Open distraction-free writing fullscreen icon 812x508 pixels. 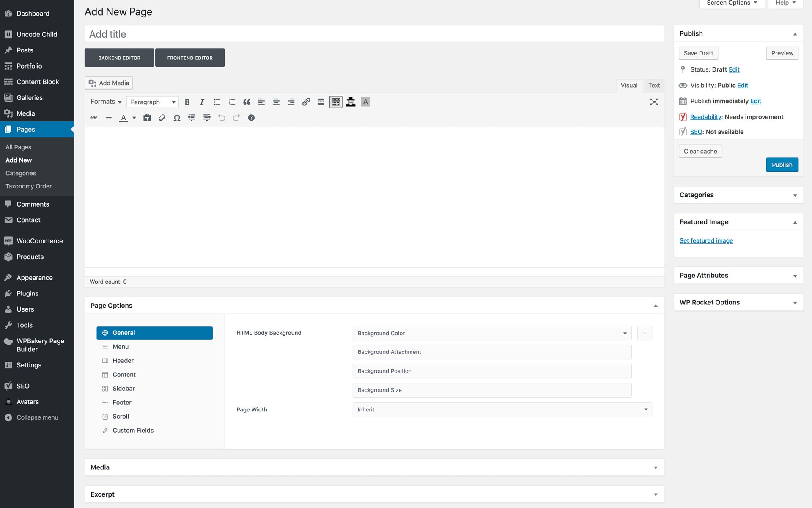click(654, 102)
